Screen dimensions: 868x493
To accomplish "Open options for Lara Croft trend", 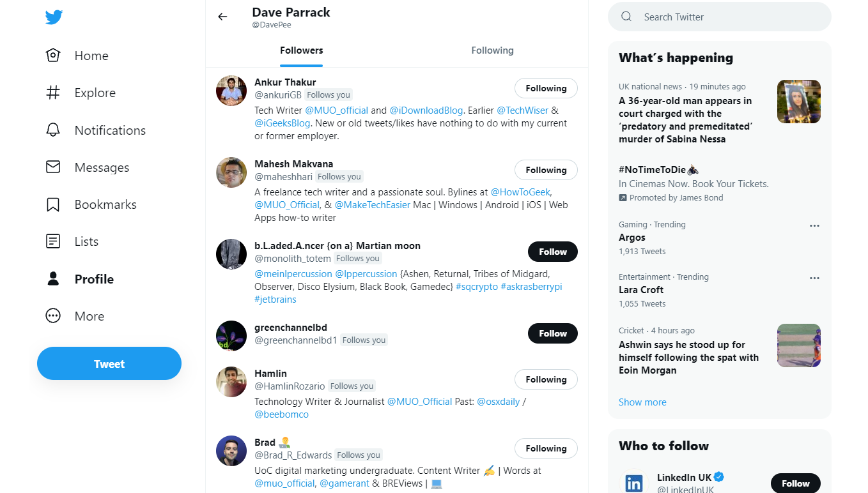I will (x=814, y=278).
